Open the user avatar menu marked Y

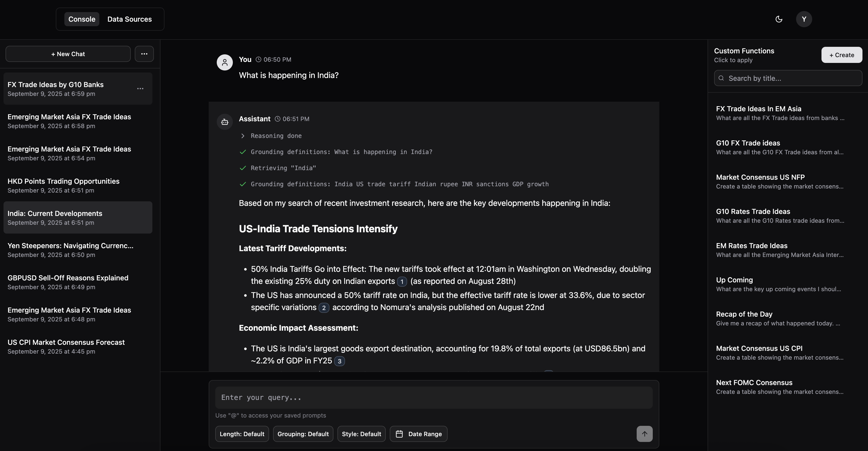pos(804,19)
